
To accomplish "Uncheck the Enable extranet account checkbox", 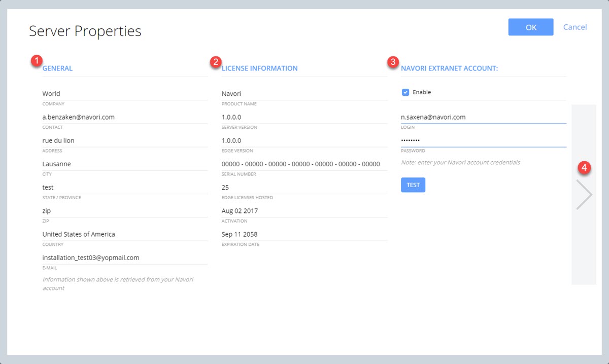I will 405,92.
